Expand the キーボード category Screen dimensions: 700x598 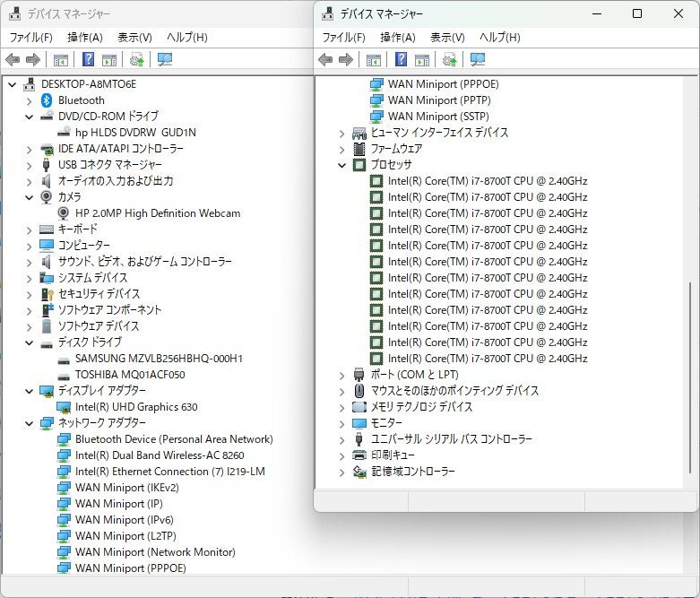coord(29,230)
